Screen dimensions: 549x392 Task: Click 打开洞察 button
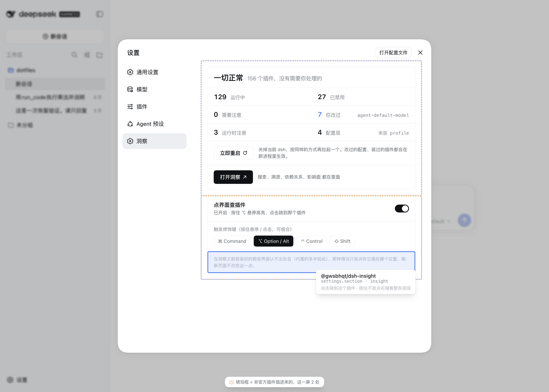click(x=233, y=177)
